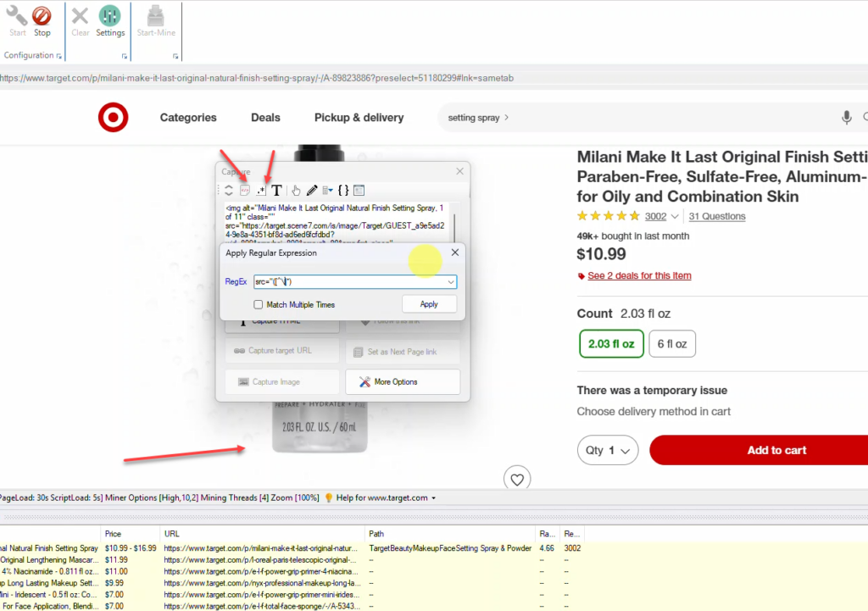Click the Apply button
The image size is (868, 611).
(x=429, y=304)
